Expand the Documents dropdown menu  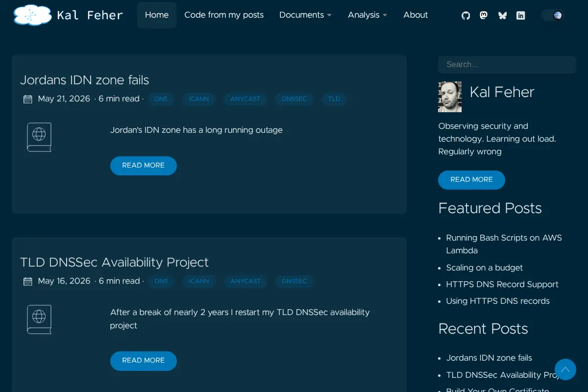click(305, 15)
